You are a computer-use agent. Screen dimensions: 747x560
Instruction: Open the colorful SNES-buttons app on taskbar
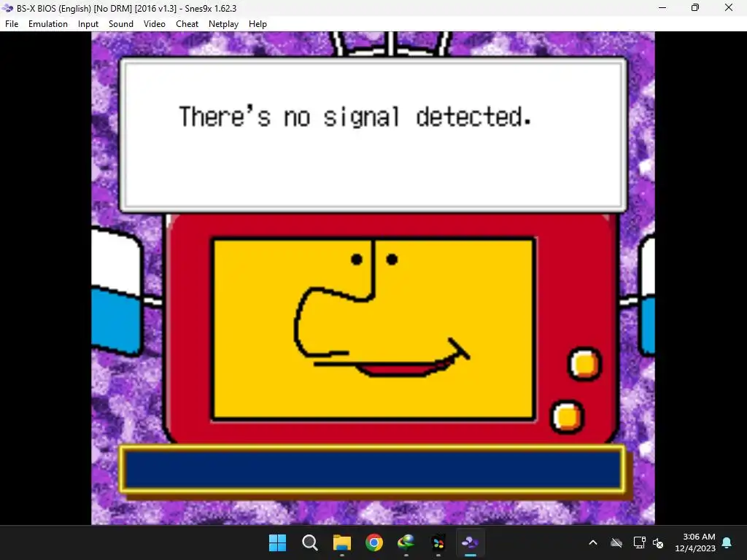[x=438, y=542]
